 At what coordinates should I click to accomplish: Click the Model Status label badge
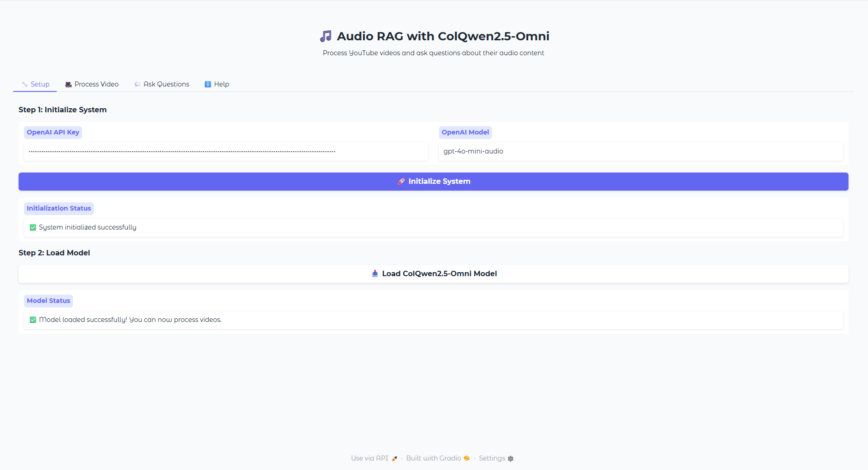(x=48, y=301)
